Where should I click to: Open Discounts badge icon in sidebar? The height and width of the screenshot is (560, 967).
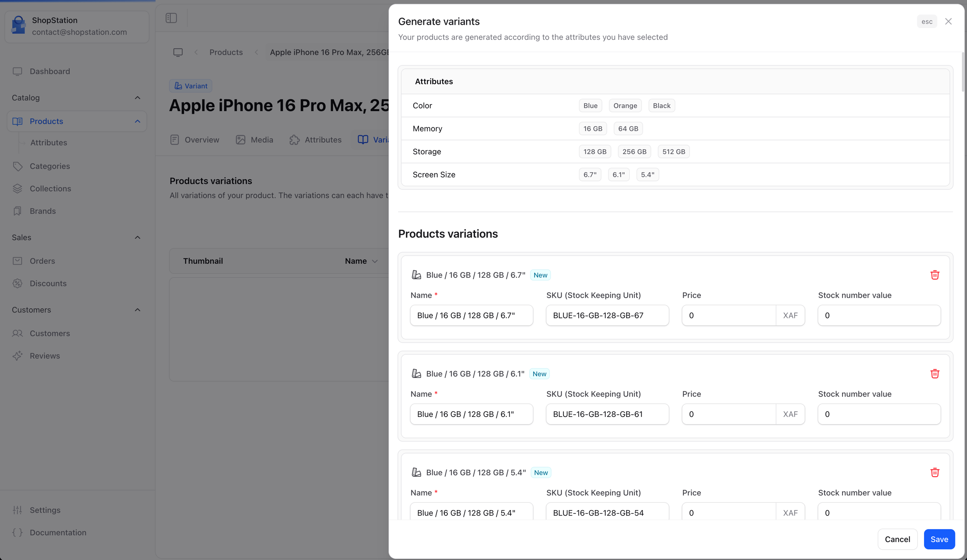point(17,283)
